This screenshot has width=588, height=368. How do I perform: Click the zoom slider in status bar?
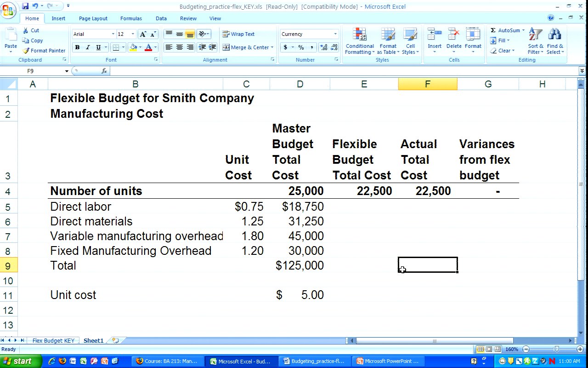[x=556, y=350]
